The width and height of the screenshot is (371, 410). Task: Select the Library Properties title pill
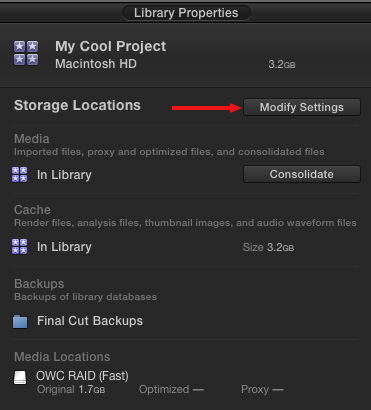tap(186, 13)
